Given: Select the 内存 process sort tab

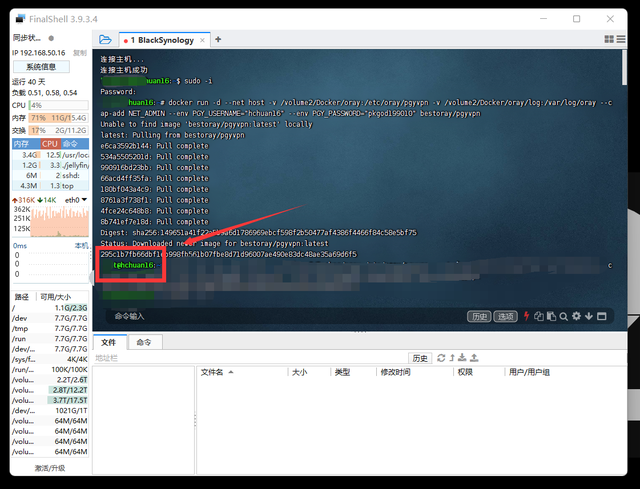Looking at the screenshot, I should click(26, 144).
